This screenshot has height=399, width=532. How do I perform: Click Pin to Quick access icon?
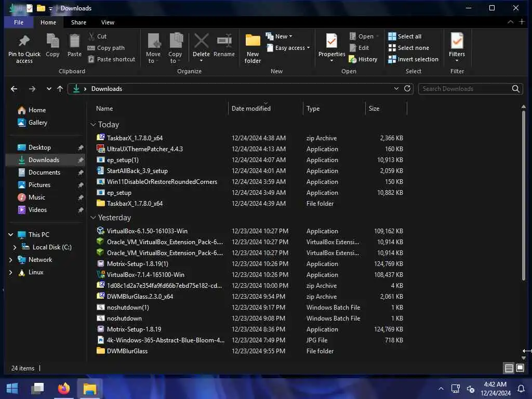pos(24,42)
